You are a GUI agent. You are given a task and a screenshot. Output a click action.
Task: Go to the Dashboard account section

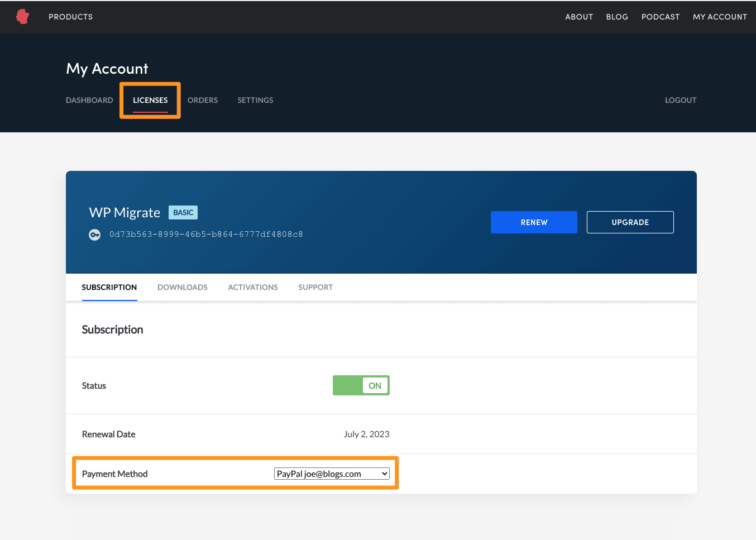(x=89, y=100)
